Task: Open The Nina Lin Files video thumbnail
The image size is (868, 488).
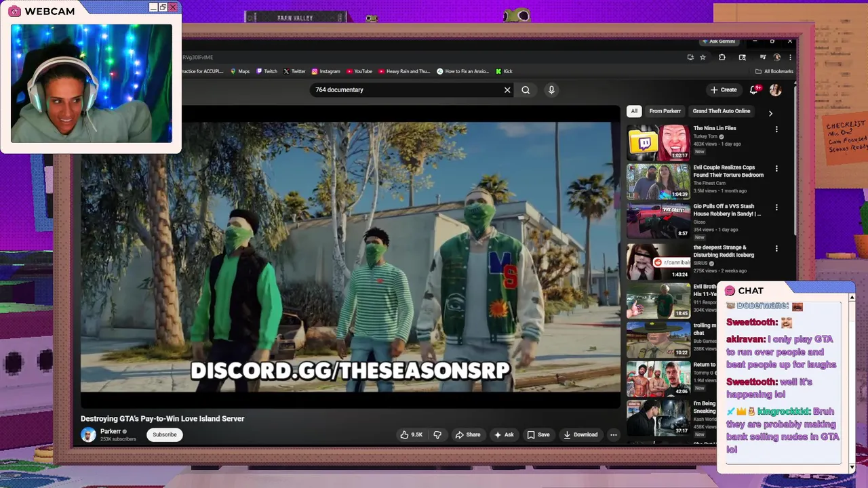Action: [x=658, y=142]
